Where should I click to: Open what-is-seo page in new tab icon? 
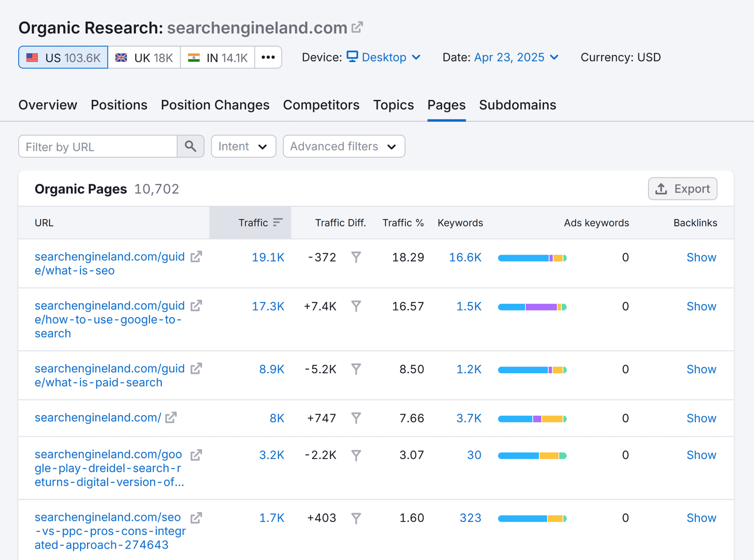point(196,257)
